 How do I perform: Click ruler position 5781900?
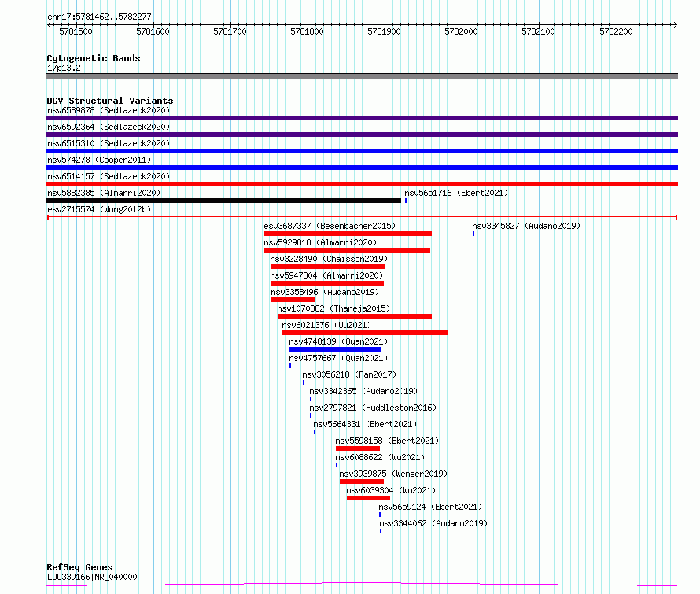coord(384,31)
